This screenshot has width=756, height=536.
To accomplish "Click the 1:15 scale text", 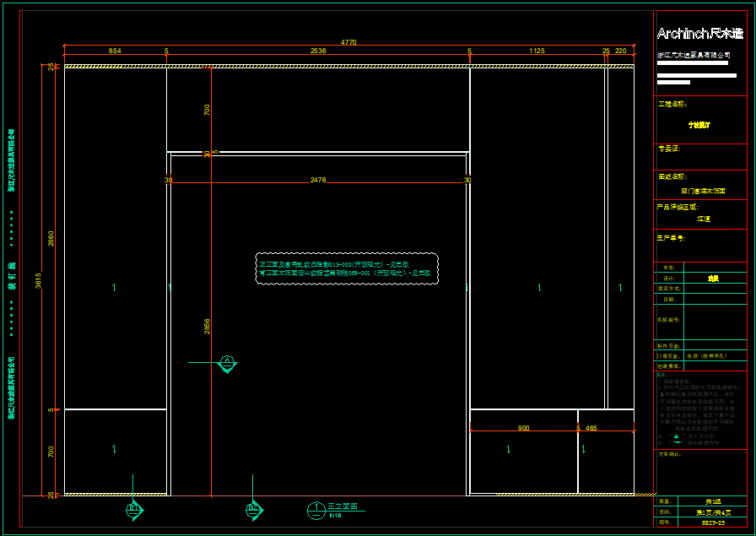I will pos(335,516).
